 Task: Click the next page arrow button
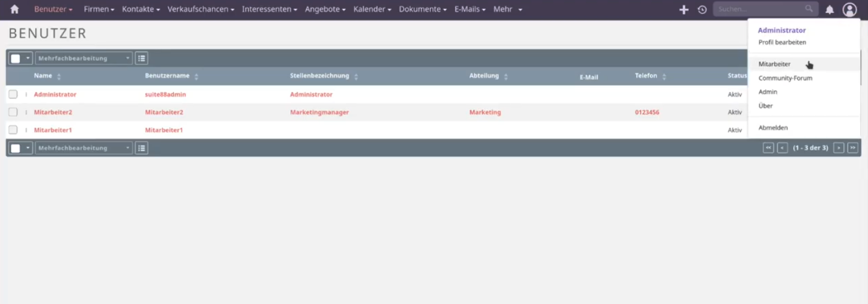coord(839,148)
